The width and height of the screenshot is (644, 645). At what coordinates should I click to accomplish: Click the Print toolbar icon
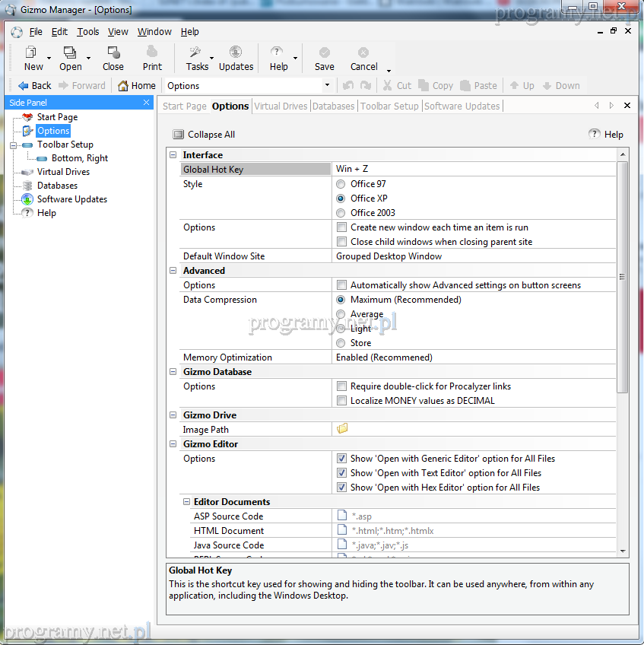point(152,52)
